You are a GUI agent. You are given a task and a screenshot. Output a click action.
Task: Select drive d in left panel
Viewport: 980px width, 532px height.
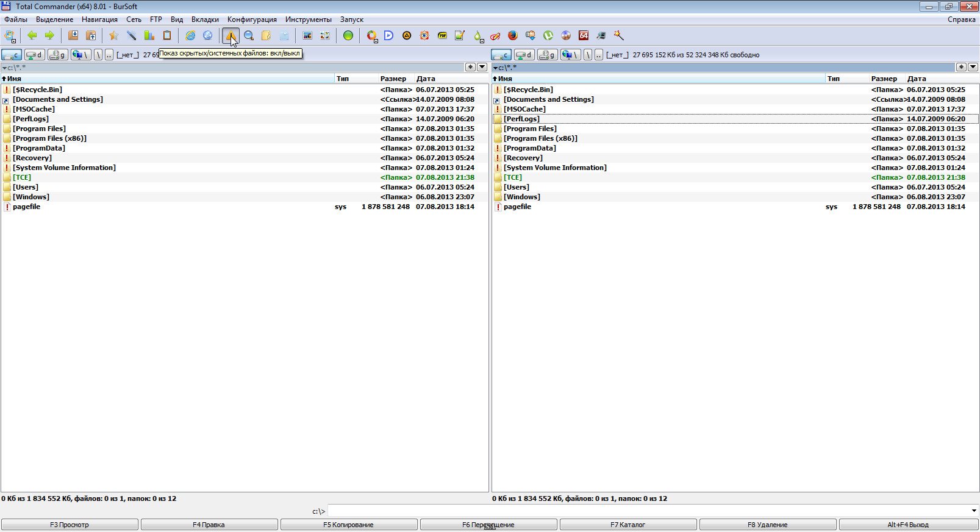click(x=35, y=55)
